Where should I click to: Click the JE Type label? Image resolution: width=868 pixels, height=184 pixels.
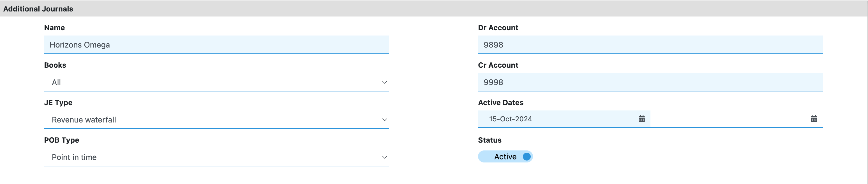click(58, 103)
